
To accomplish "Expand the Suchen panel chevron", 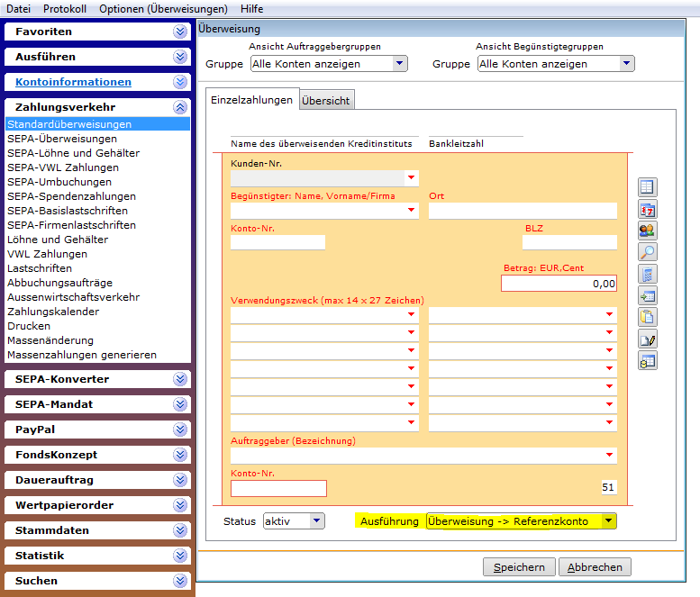I will pos(180,581).
